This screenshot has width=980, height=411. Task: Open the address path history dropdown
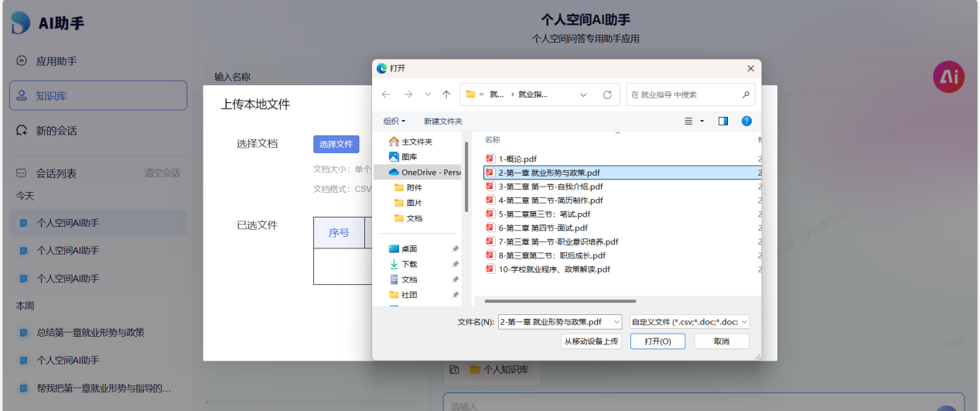tap(584, 94)
